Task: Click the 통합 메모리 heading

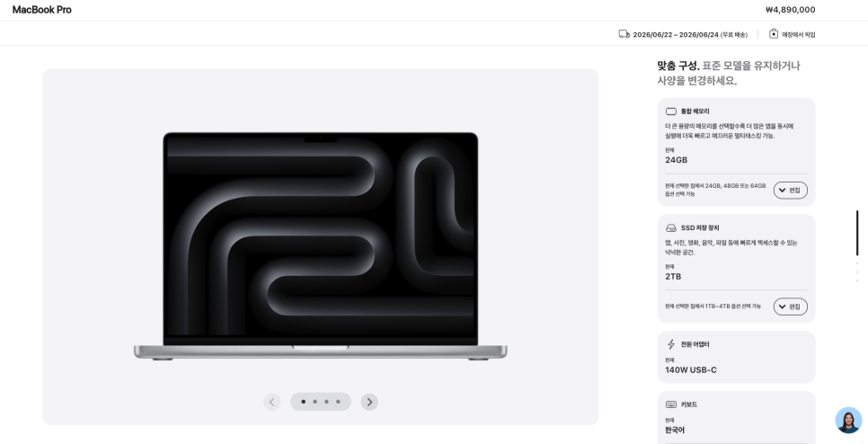Action: (x=695, y=111)
